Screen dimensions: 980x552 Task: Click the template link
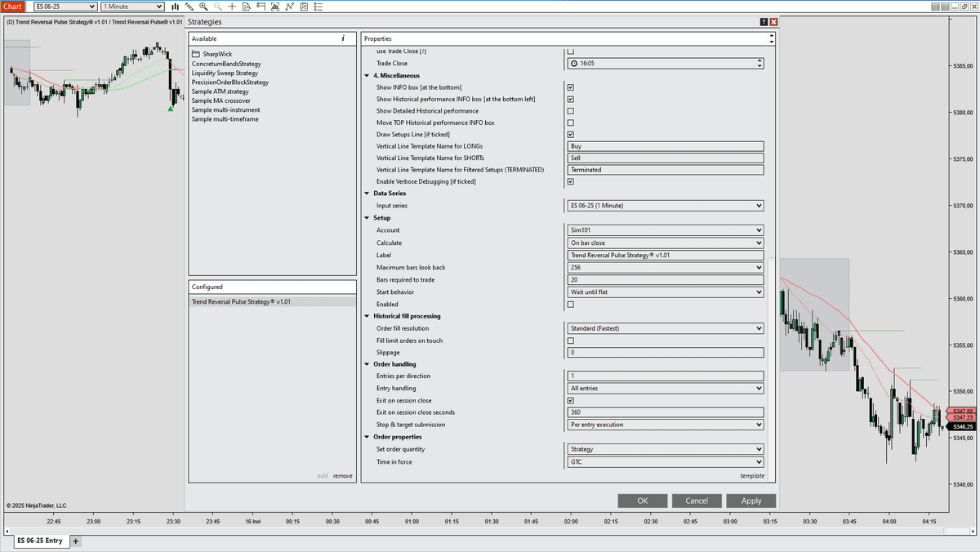[x=751, y=475]
